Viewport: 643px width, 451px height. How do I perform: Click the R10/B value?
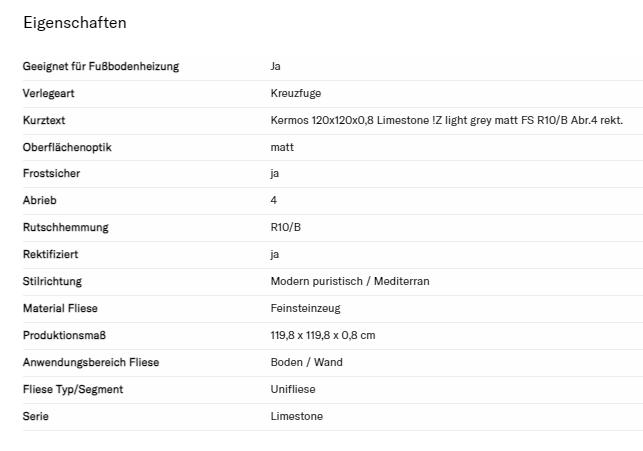[x=285, y=227]
